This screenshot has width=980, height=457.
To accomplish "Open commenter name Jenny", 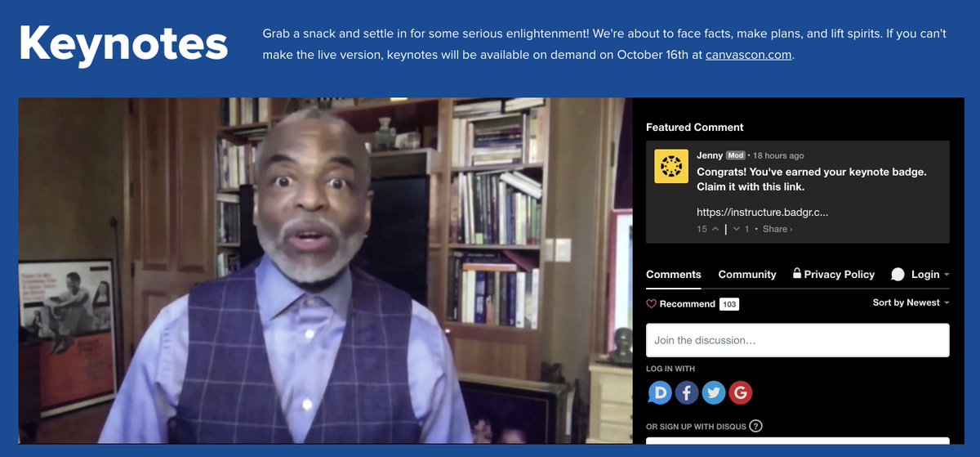I will [710, 155].
